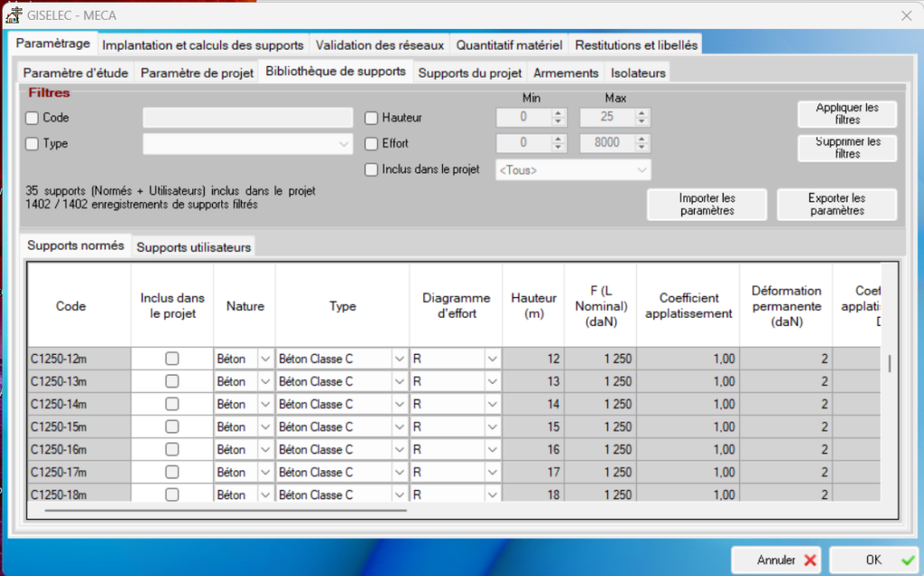Click the green checkmark on OK button

click(x=907, y=561)
